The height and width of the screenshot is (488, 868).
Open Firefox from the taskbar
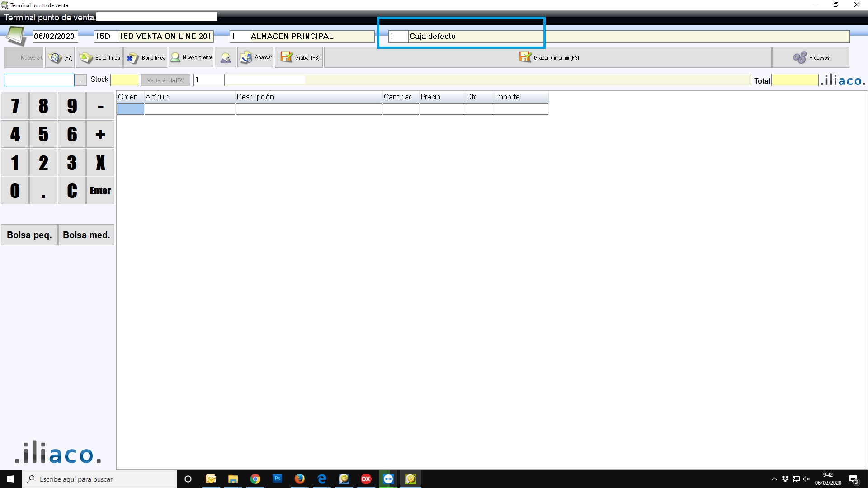[x=300, y=479]
